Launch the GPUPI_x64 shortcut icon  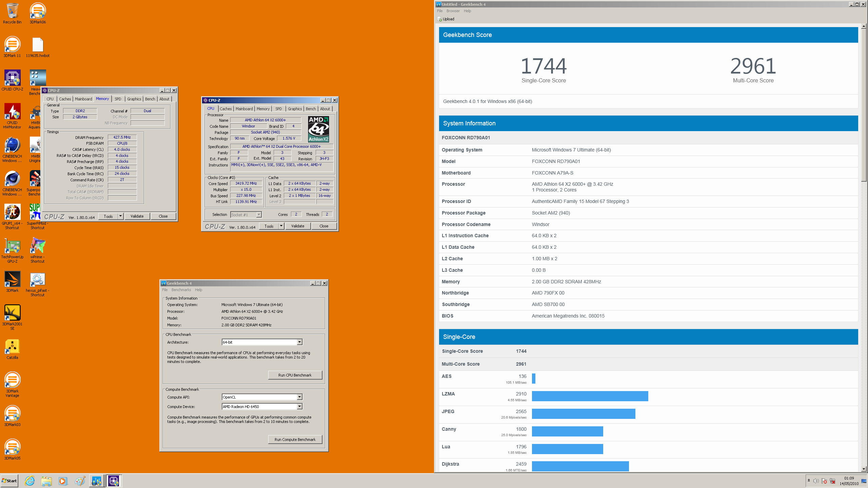(x=12, y=217)
